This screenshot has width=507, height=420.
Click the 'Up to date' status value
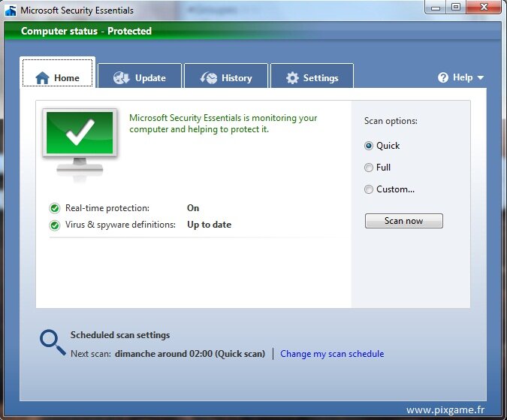210,225
